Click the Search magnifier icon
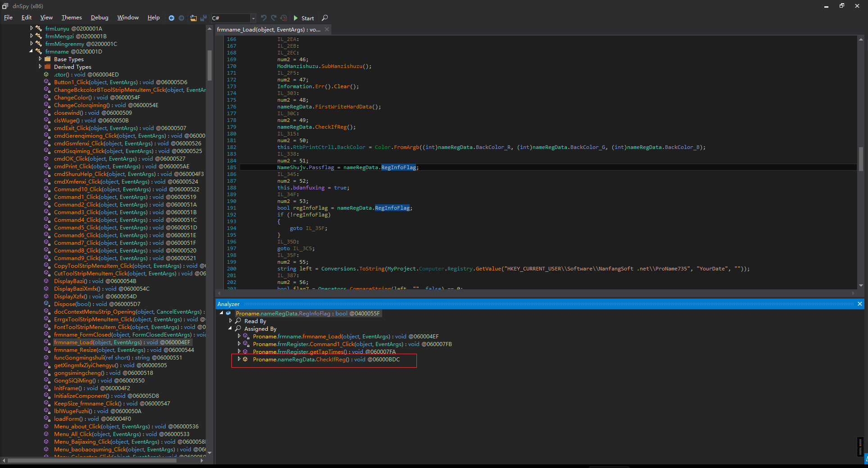Screen dimensions: 868x468 [x=325, y=18]
